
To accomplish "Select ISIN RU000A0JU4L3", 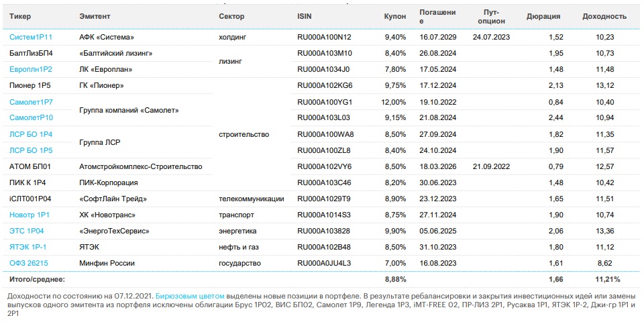I will click(324, 263).
